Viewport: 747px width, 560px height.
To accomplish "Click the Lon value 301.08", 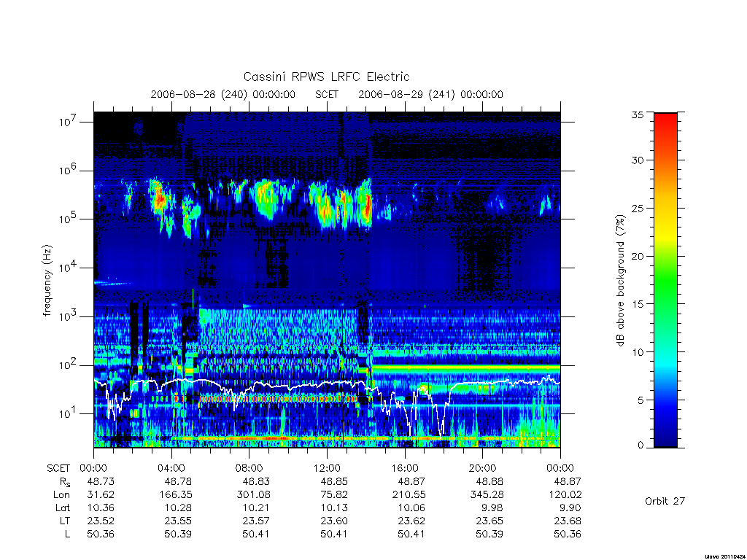I will point(256,495).
